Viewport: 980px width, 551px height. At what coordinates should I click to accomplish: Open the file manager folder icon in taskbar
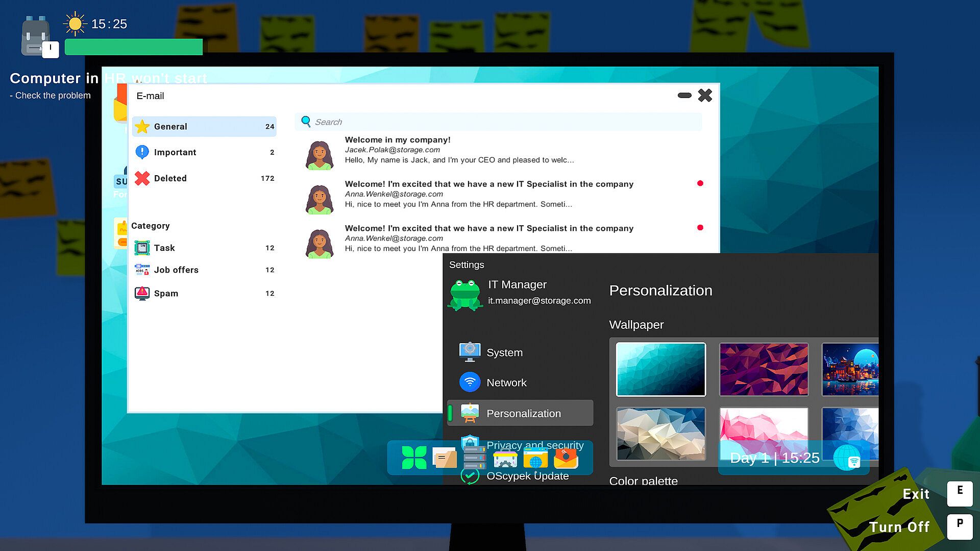445,458
